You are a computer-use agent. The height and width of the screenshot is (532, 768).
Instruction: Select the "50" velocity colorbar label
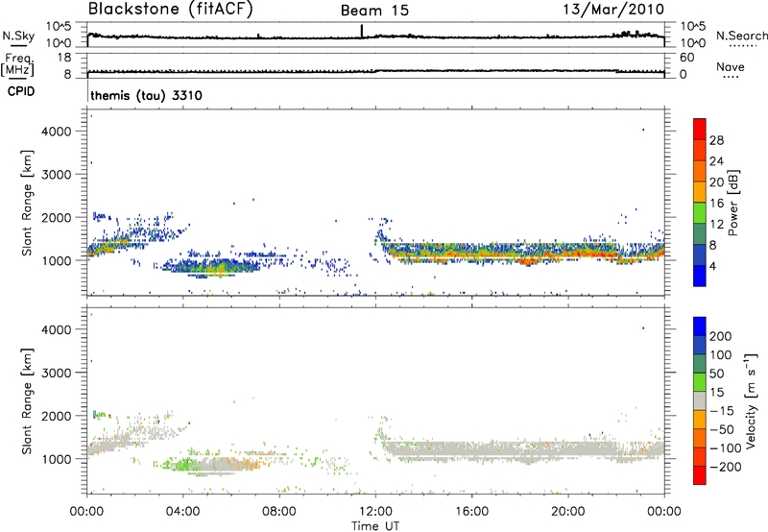[716, 374]
